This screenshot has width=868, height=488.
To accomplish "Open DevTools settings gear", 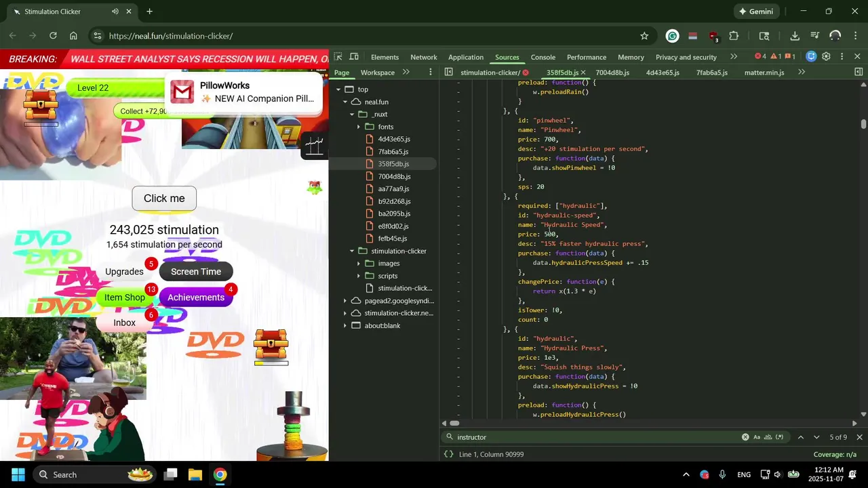I will [x=826, y=57].
